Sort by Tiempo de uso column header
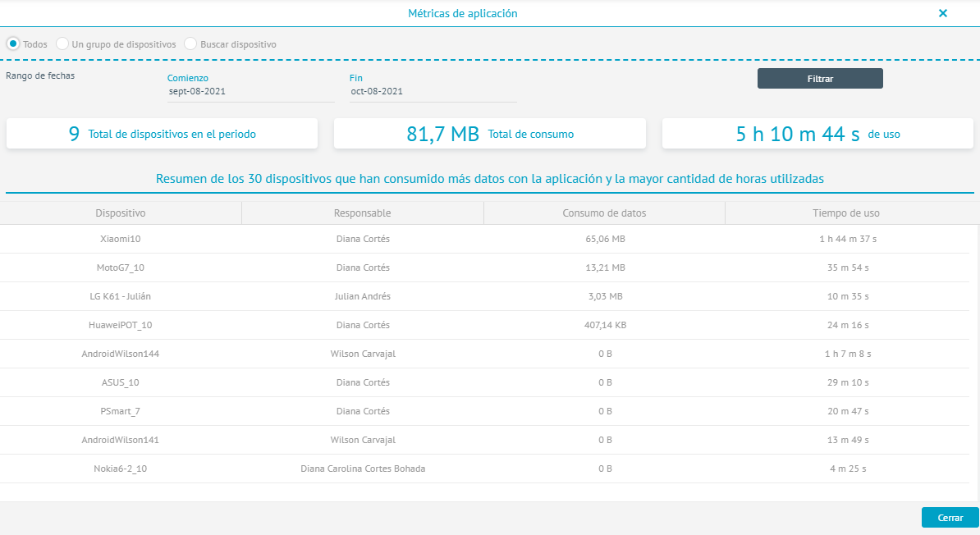The image size is (980, 535). click(846, 213)
